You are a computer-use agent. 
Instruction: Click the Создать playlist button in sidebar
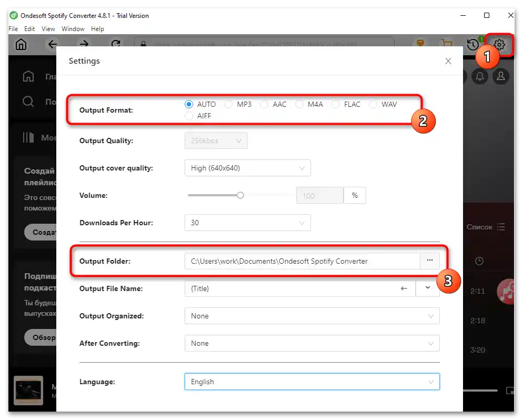click(41, 232)
